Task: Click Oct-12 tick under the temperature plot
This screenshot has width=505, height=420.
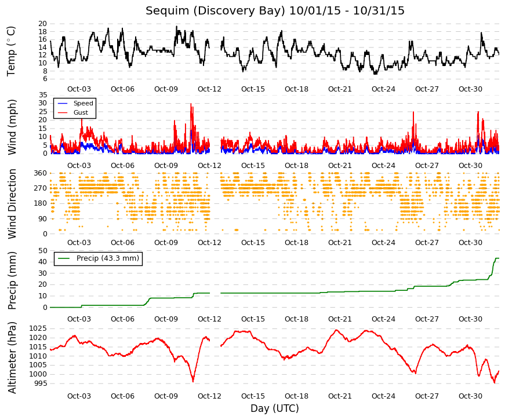Action: coord(209,89)
